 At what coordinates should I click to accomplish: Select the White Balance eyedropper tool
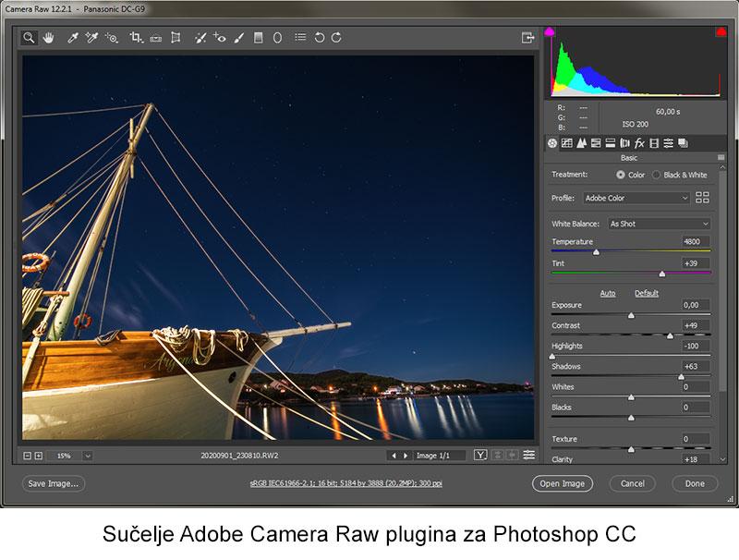coord(72,38)
